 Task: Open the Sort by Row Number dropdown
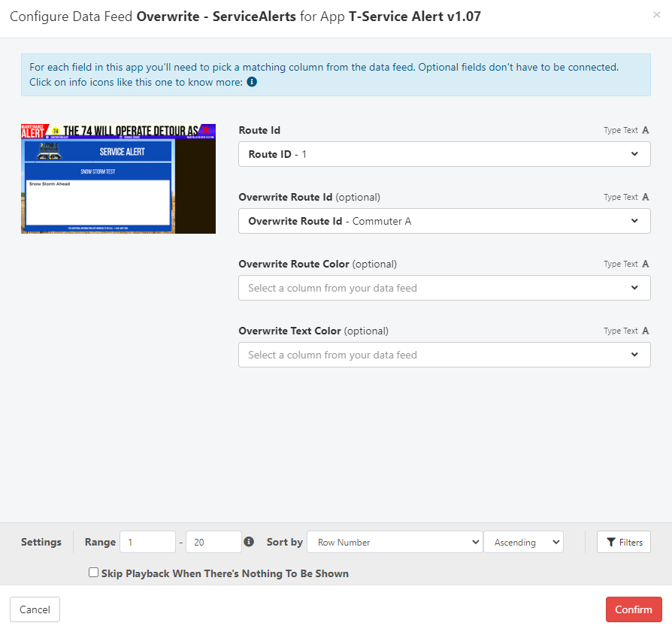click(395, 542)
